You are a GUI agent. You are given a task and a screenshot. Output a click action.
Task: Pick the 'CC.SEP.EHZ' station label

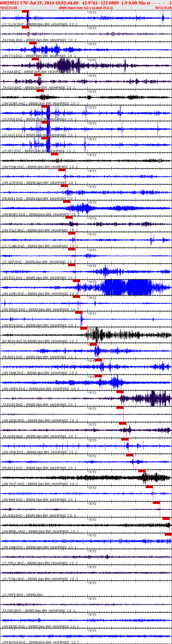(12, 262)
